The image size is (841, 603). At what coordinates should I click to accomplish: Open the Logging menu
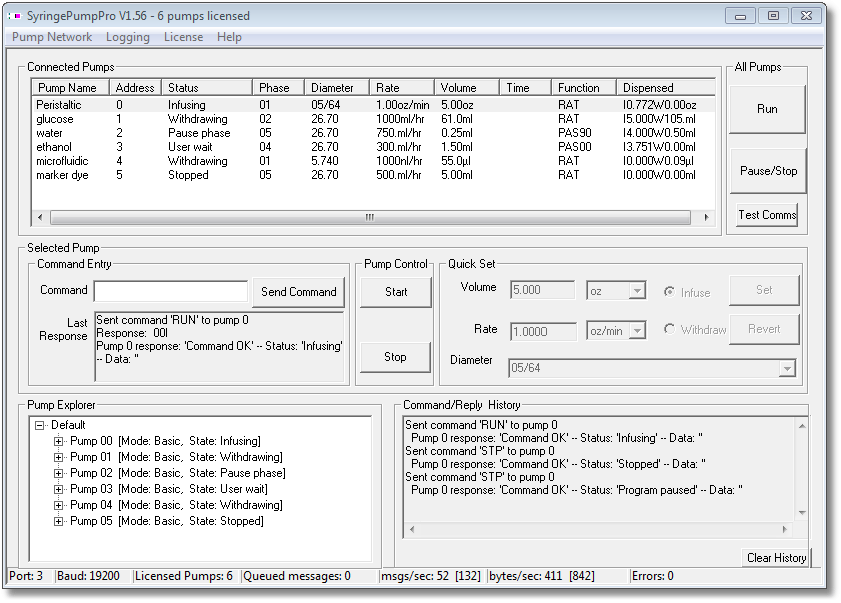pyautogui.click(x=128, y=37)
